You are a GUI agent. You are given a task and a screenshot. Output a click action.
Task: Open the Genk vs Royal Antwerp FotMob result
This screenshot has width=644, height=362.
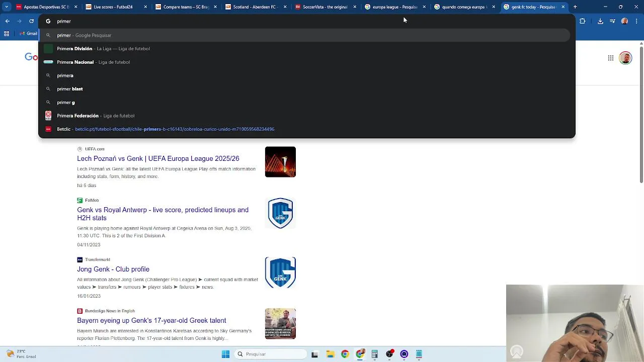[163, 214]
